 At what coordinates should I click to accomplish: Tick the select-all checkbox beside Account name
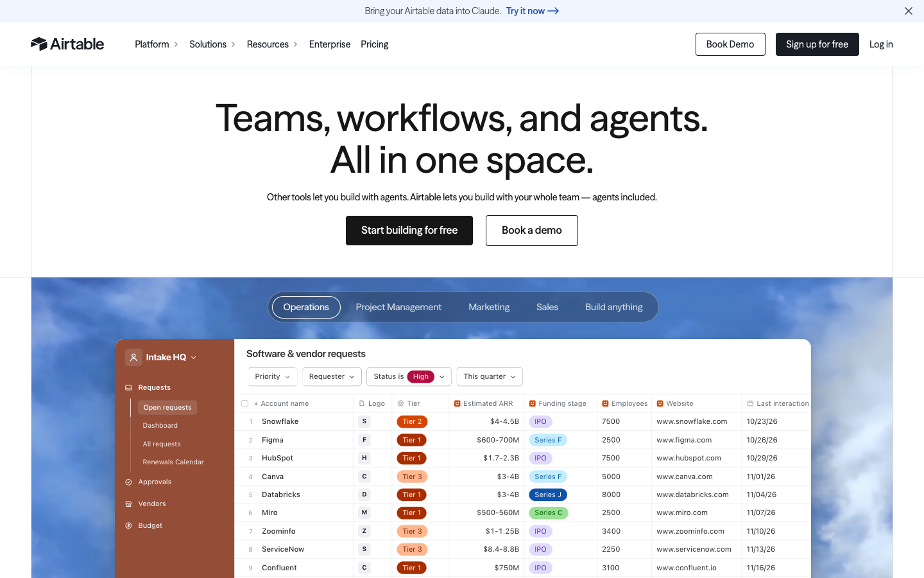tap(244, 403)
